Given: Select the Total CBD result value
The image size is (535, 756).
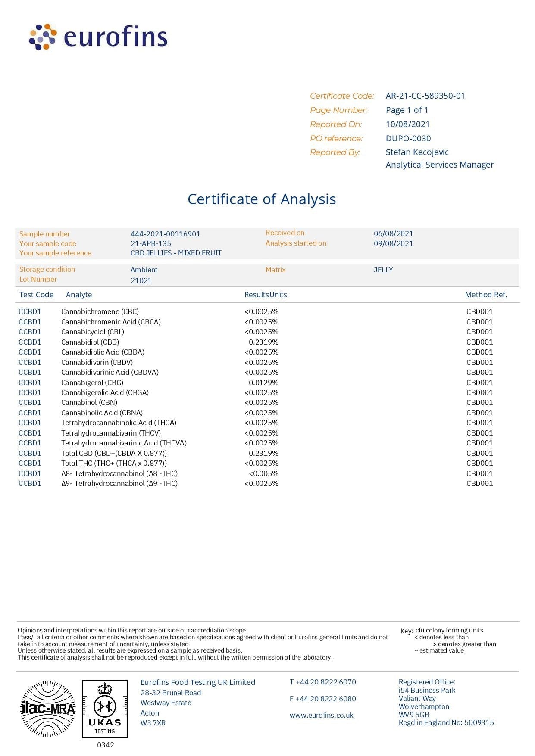Looking at the screenshot, I should [x=263, y=453].
